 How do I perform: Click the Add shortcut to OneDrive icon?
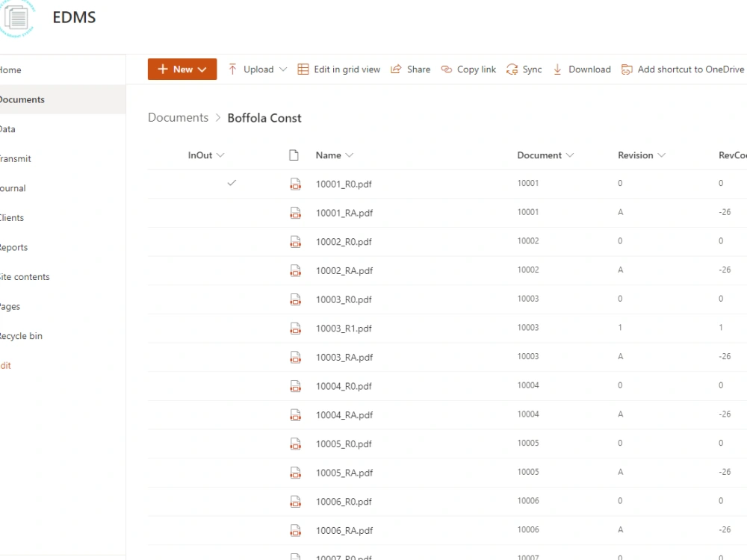tap(627, 69)
